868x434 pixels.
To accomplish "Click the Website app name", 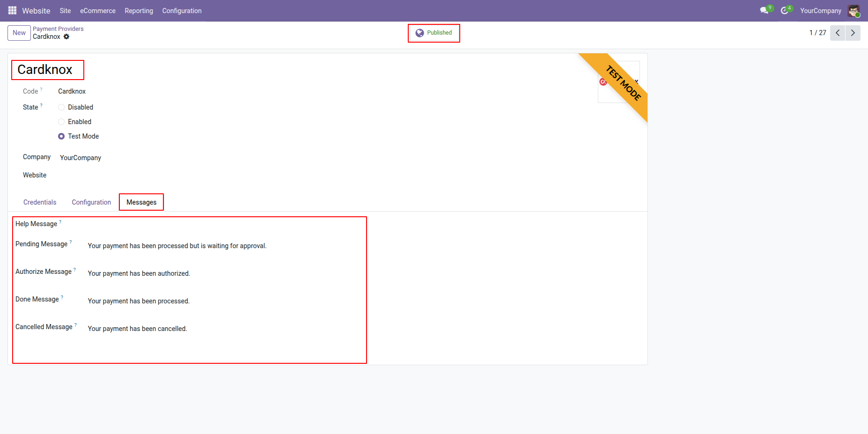I will [x=36, y=10].
